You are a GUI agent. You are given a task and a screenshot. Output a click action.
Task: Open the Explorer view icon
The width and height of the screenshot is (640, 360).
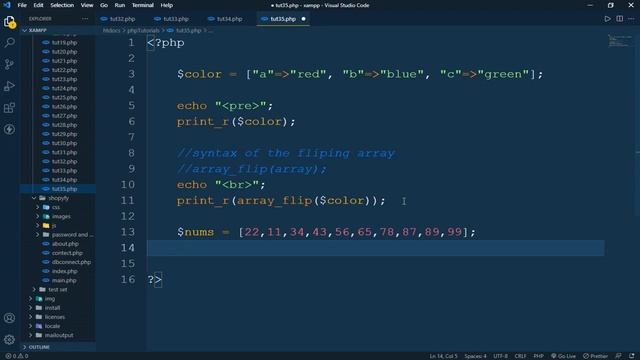9,22
